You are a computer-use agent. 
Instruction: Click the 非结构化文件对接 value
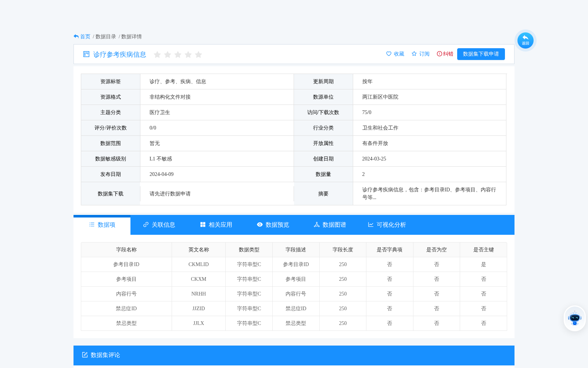point(170,97)
